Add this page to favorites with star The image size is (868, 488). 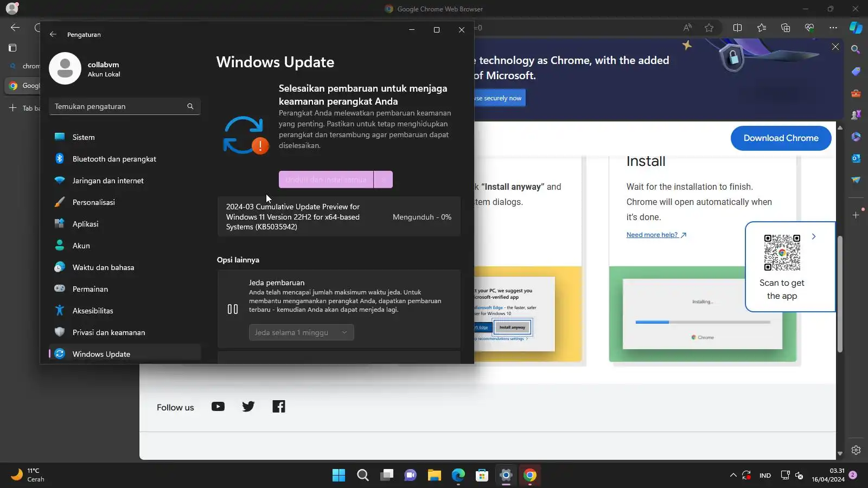pos(709,28)
